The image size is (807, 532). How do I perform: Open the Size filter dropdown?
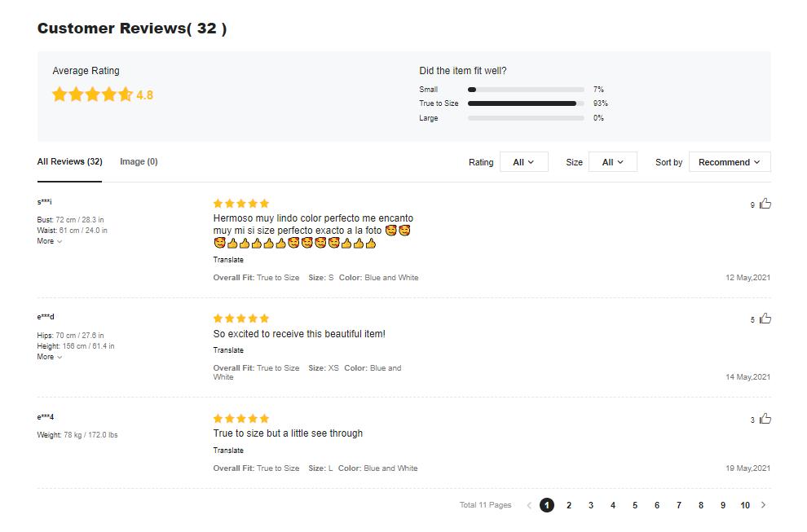point(612,162)
